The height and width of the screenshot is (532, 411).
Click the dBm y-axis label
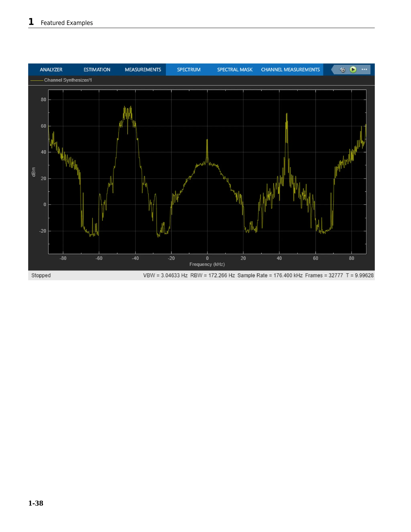point(34,172)
